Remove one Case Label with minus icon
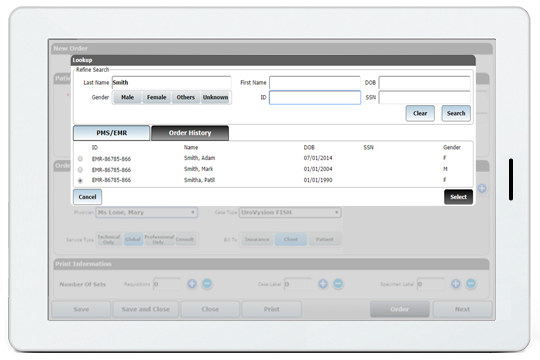 [x=338, y=284]
